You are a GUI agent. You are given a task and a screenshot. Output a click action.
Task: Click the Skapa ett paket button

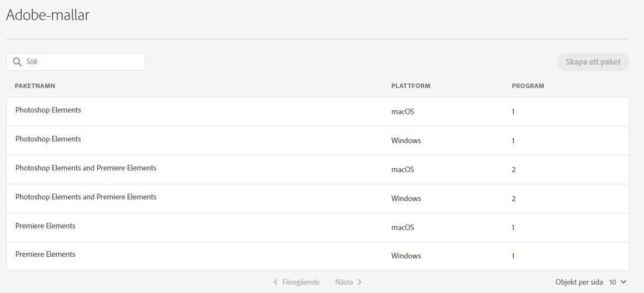point(593,62)
